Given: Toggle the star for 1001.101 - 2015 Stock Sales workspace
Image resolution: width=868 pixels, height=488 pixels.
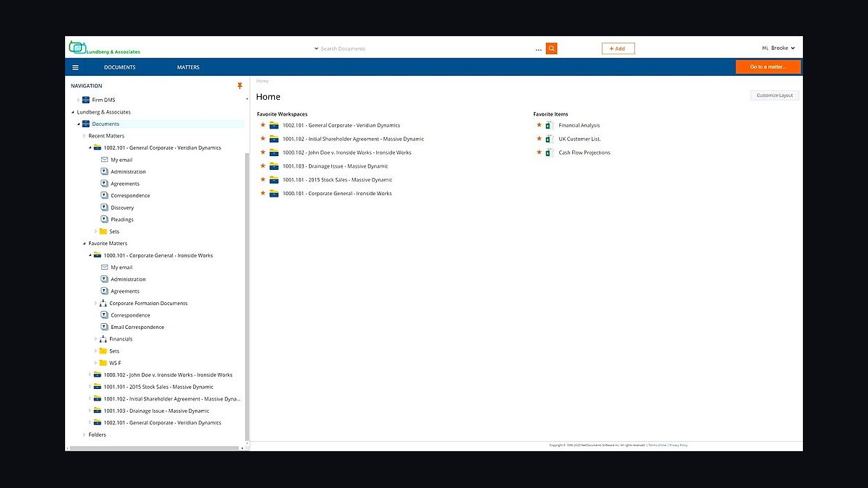Looking at the screenshot, I should [263, 180].
